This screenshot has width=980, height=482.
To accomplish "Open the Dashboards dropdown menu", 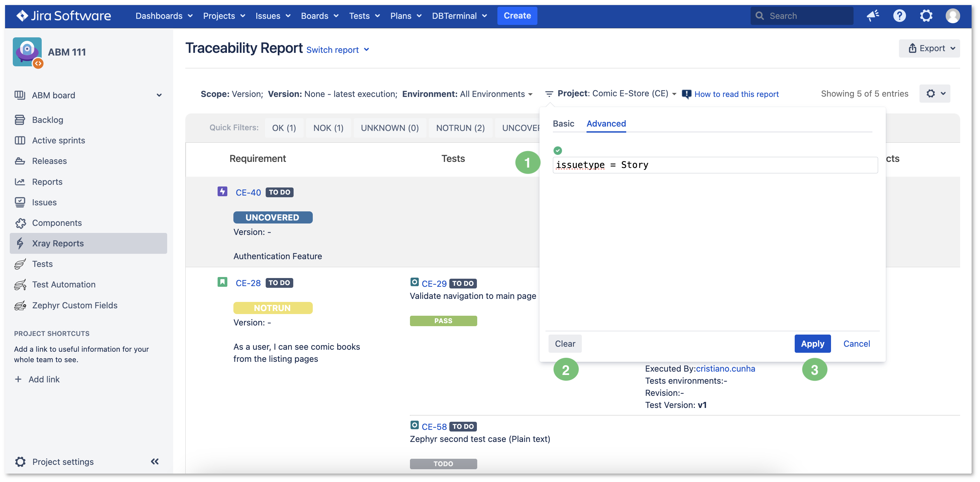I will (x=164, y=15).
